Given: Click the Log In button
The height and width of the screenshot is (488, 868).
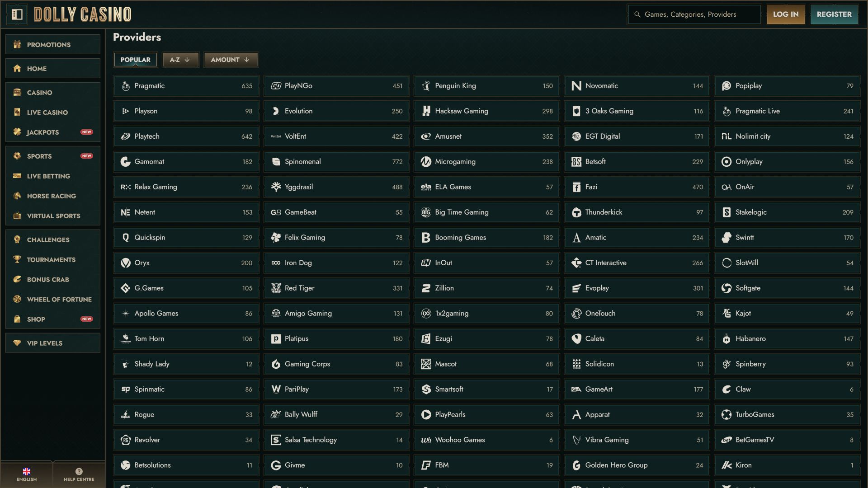Looking at the screenshot, I should (x=786, y=14).
